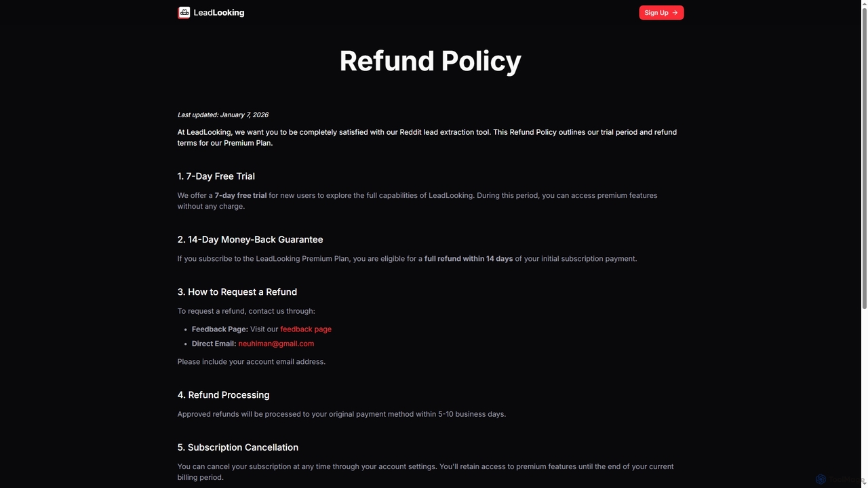The width and height of the screenshot is (868, 488).
Task: Click the 14-Day Money-Back Guarantee heading
Action: [250, 239]
